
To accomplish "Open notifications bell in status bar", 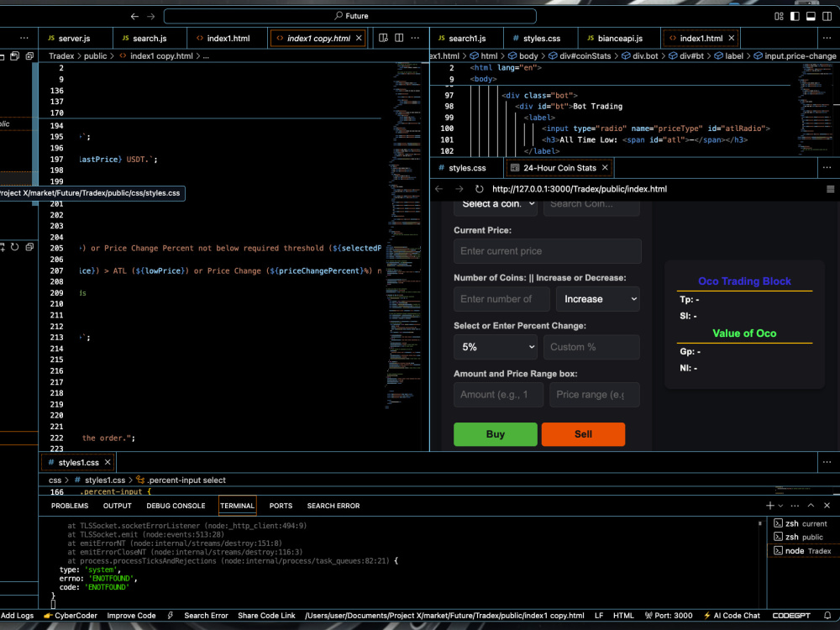I will (827, 616).
